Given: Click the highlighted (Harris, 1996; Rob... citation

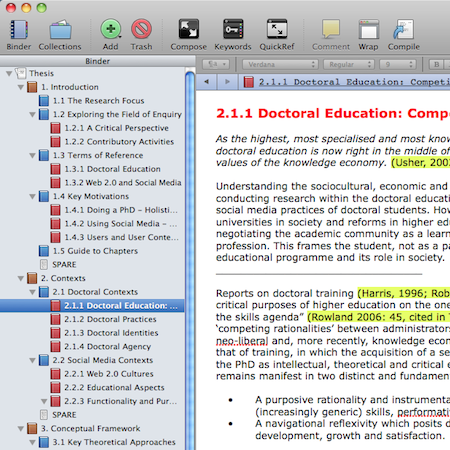Looking at the screenshot, I should coord(403,293).
